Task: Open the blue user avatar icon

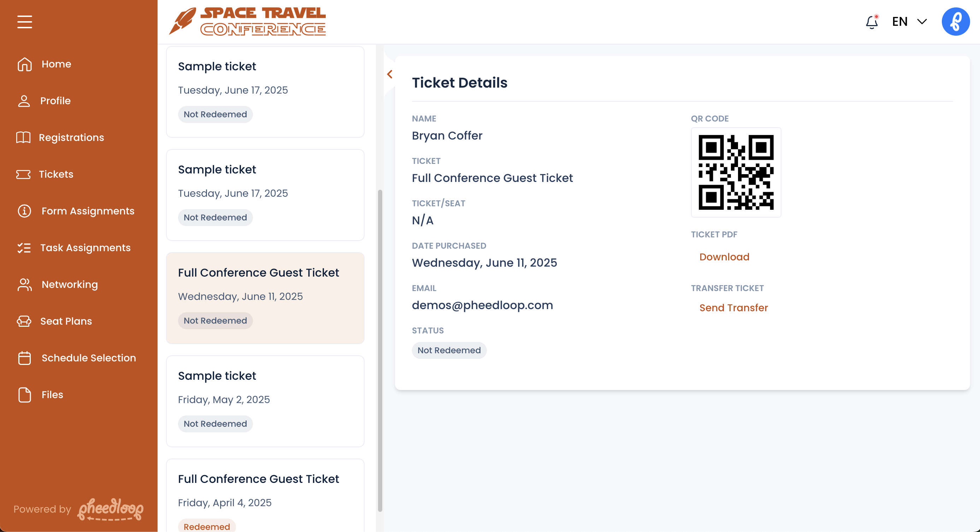Action: (955, 22)
